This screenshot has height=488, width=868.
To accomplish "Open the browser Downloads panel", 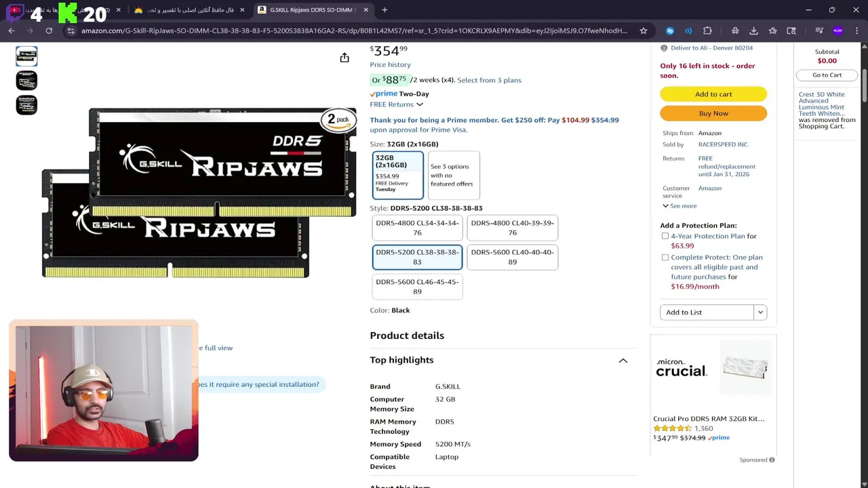I will 753,30.
